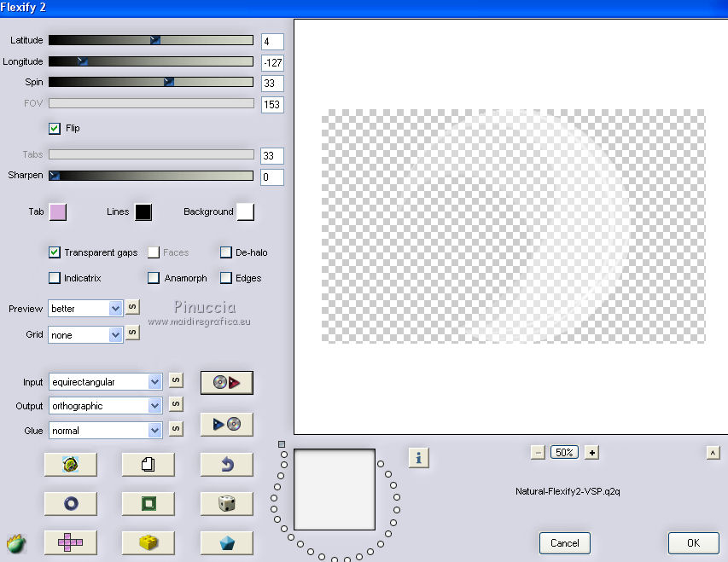Open the Output orthographic dropdown
This screenshot has width=728, height=562.
(105, 406)
